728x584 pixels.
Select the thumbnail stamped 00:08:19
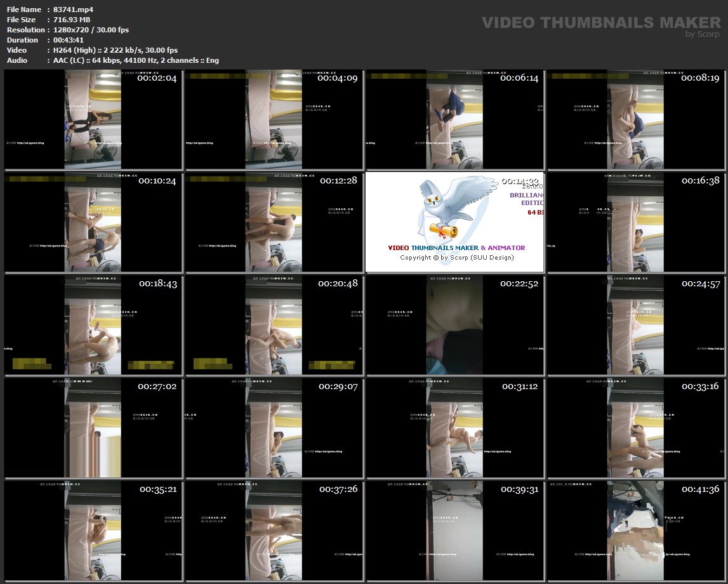636,120
